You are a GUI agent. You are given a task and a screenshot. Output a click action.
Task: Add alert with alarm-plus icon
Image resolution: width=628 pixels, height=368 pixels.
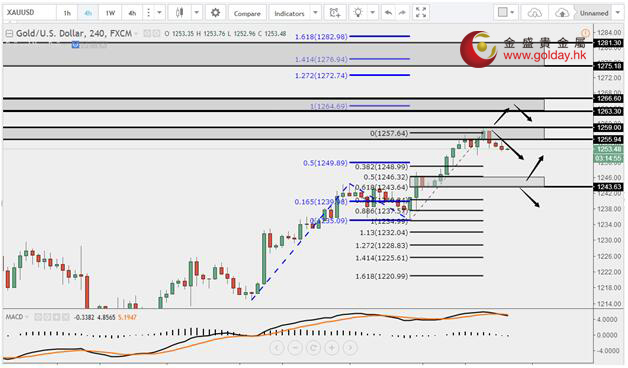coord(335,13)
